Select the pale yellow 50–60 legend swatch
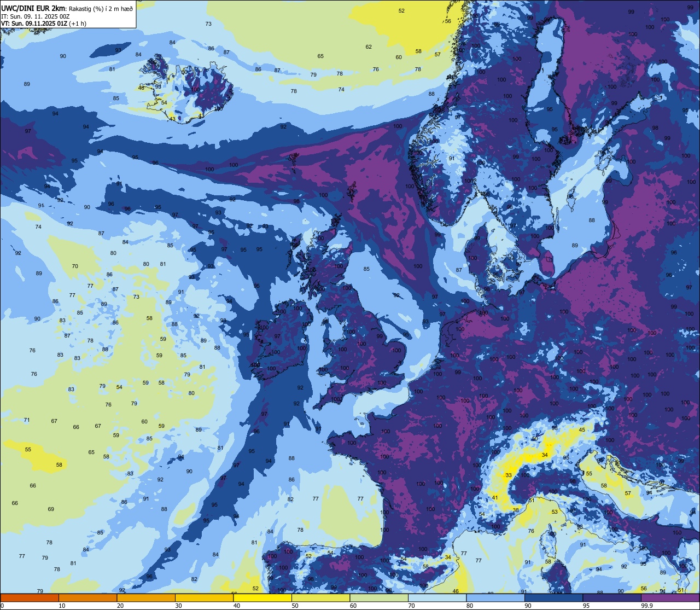The width and height of the screenshot is (700, 610). 320,597
